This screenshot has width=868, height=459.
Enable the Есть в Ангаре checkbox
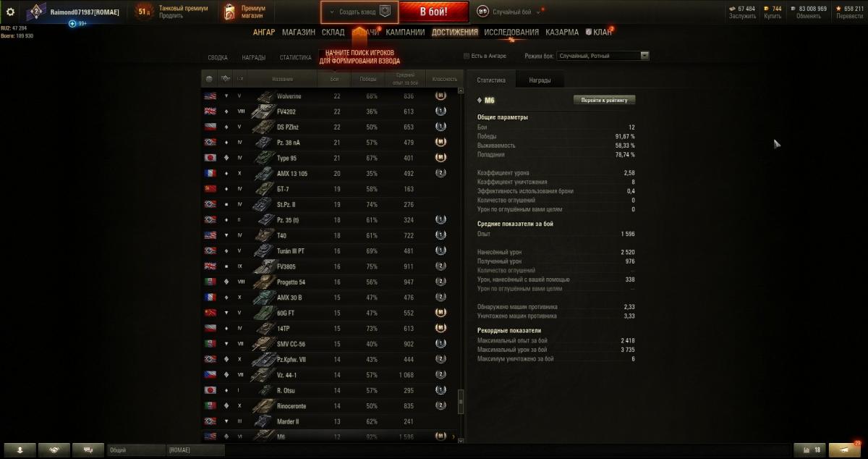pyautogui.click(x=466, y=56)
